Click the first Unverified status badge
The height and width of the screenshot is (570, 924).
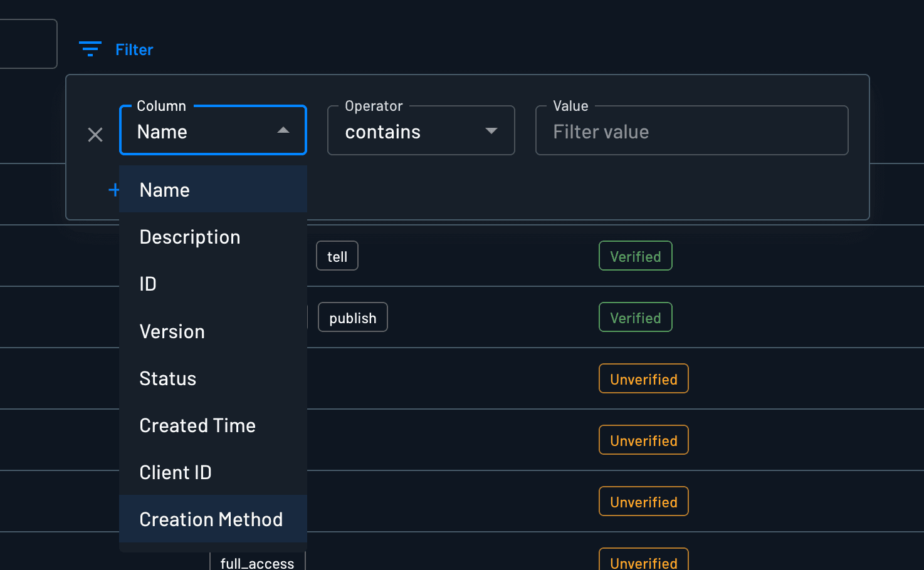pos(643,378)
